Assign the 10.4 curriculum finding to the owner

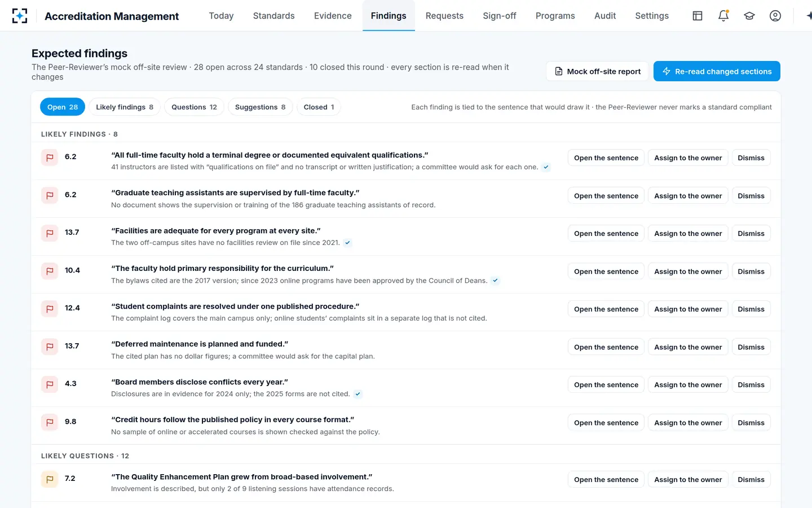click(x=688, y=271)
